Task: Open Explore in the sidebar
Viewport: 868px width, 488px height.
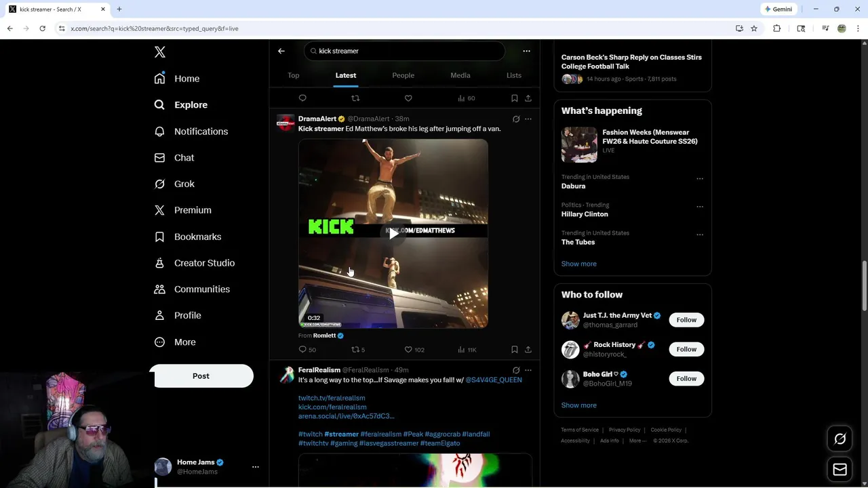Action: tap(181, 105)
